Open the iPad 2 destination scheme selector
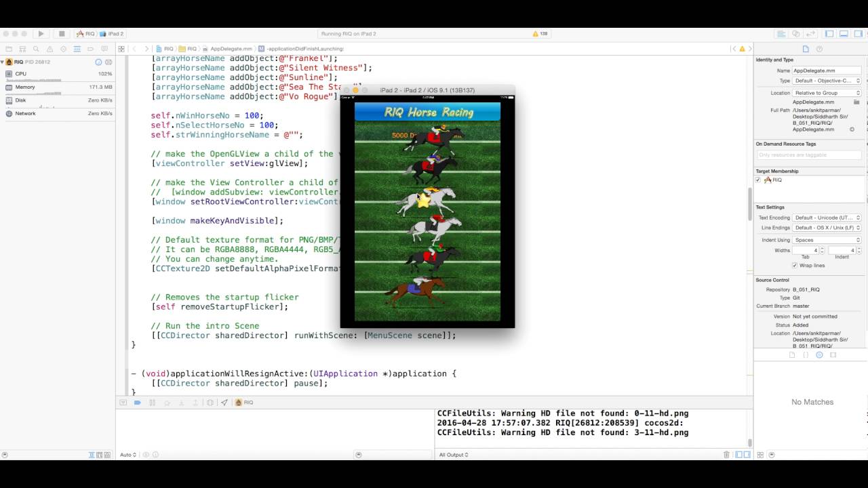The width and height of the screenshot is (868, 488). point(112,34)
